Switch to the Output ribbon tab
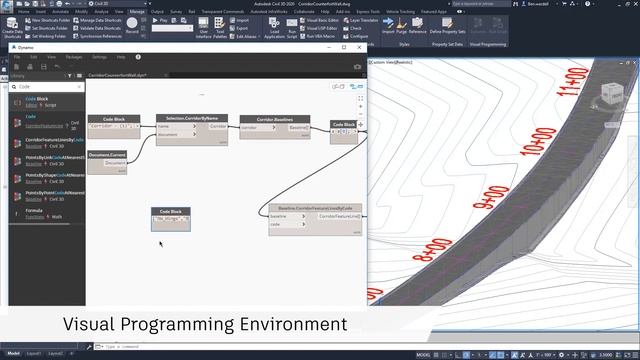Viewport: 640px width, 360px height. [x=157, y=12]
